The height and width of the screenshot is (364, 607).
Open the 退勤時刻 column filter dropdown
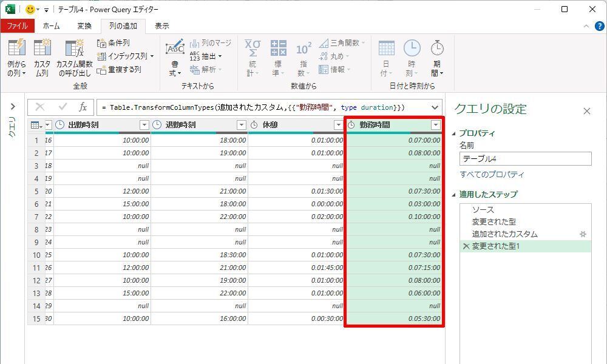pyautogui.click(x=241, y=125)
